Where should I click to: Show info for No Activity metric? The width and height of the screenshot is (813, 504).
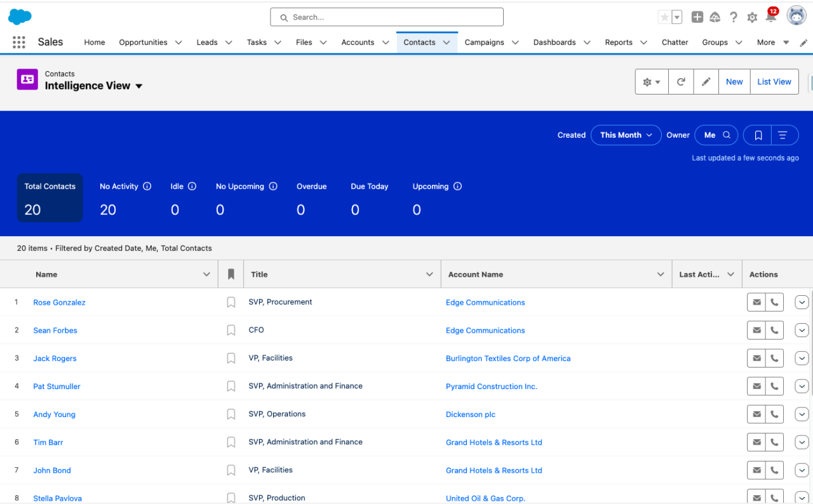(x=147, y=187)
